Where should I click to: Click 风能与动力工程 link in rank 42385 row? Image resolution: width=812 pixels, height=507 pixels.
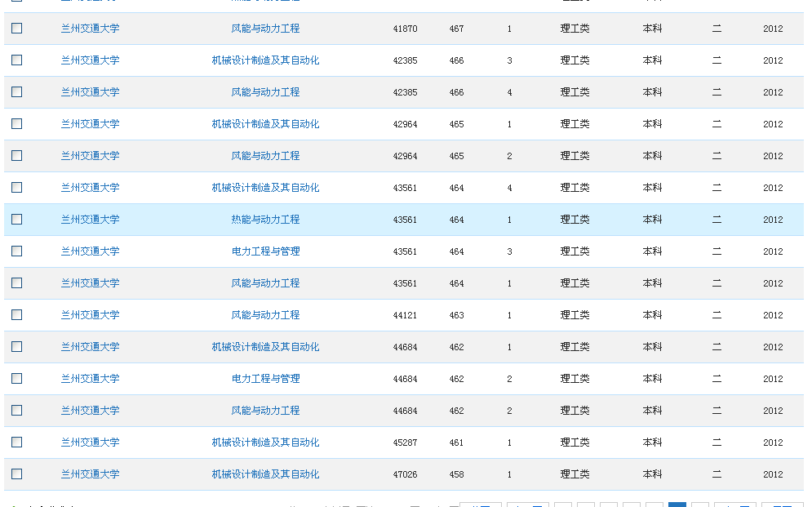click(x=265, y=92)
